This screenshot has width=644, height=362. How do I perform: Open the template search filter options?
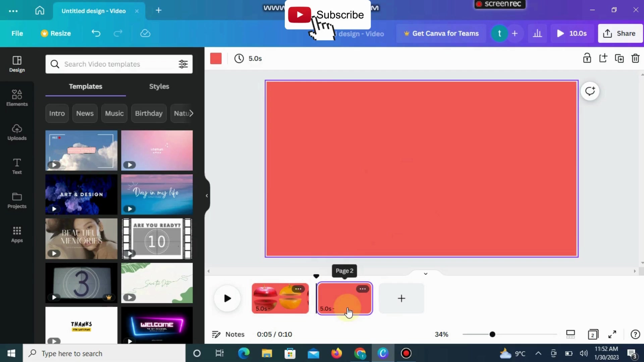[183, 64]
